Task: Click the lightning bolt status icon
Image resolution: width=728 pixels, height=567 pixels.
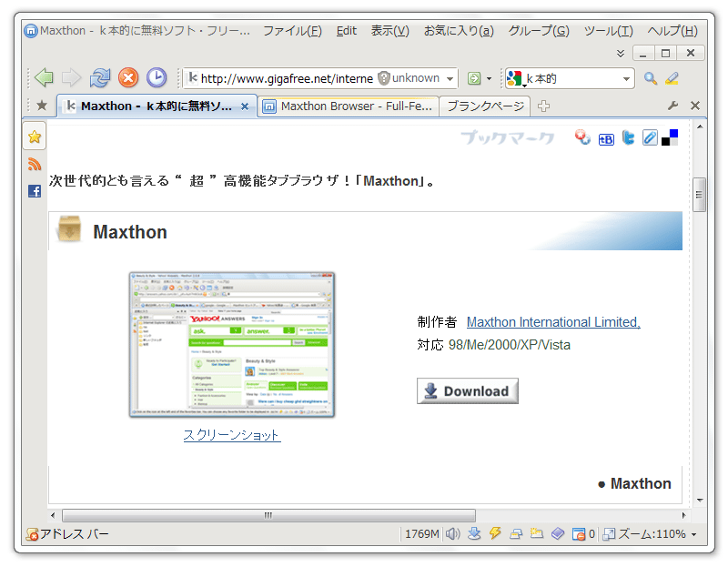Action: (495, 533)
